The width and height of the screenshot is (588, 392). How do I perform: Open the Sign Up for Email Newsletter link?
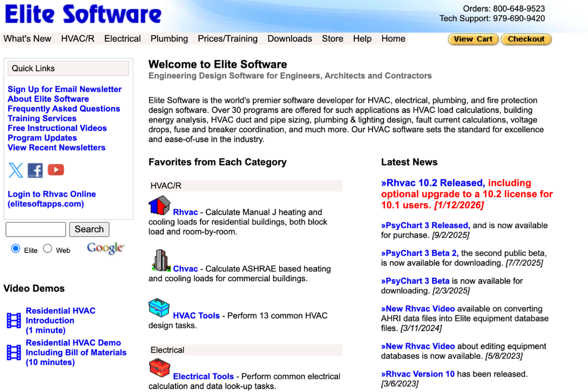coord(64,89)
